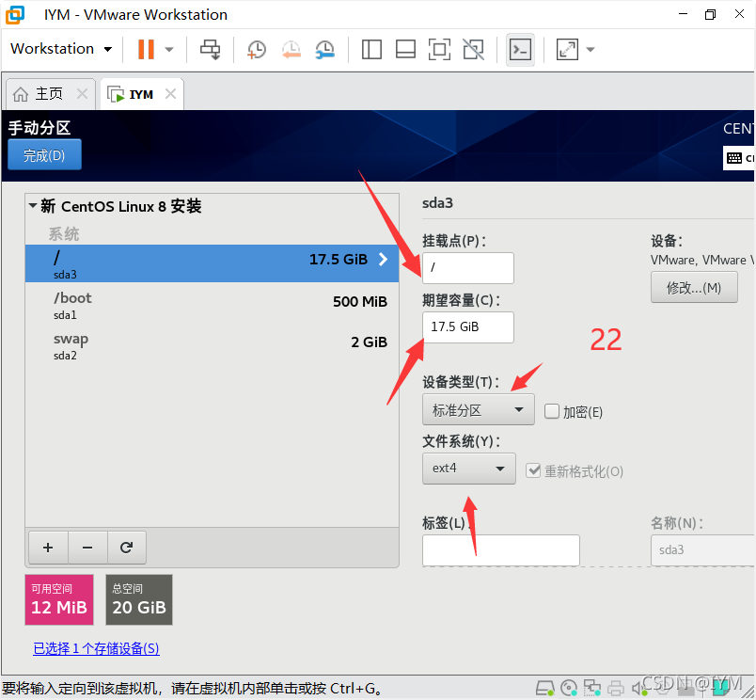Click the sound card status icon
This screenshot has width=756, height=700.
[x=638, y=688]
